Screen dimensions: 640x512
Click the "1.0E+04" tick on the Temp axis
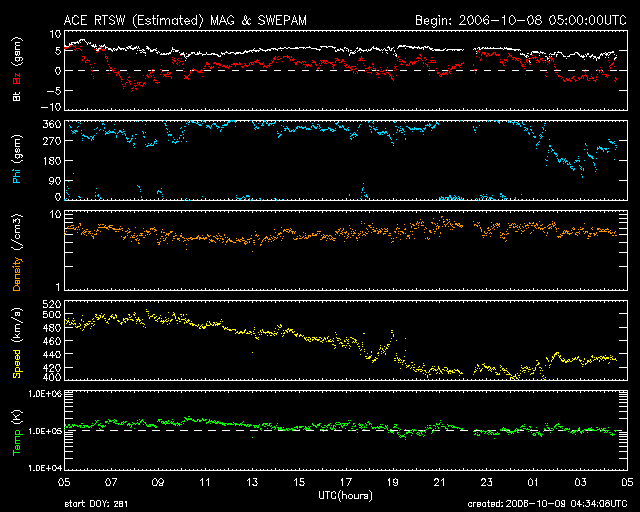45,468
